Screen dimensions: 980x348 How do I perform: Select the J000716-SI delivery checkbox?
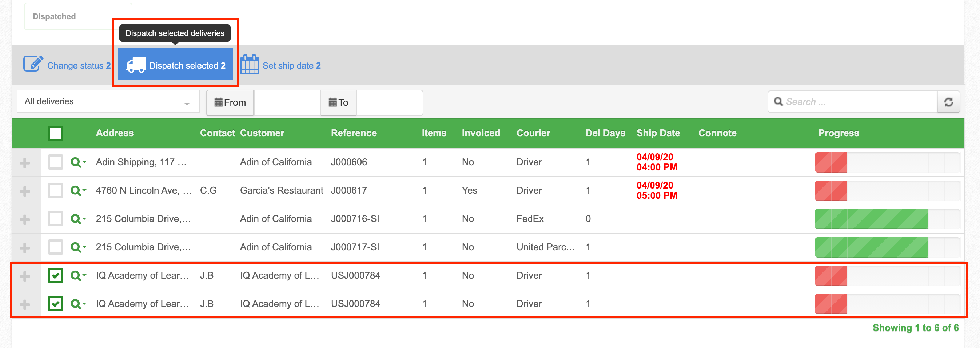56,219
